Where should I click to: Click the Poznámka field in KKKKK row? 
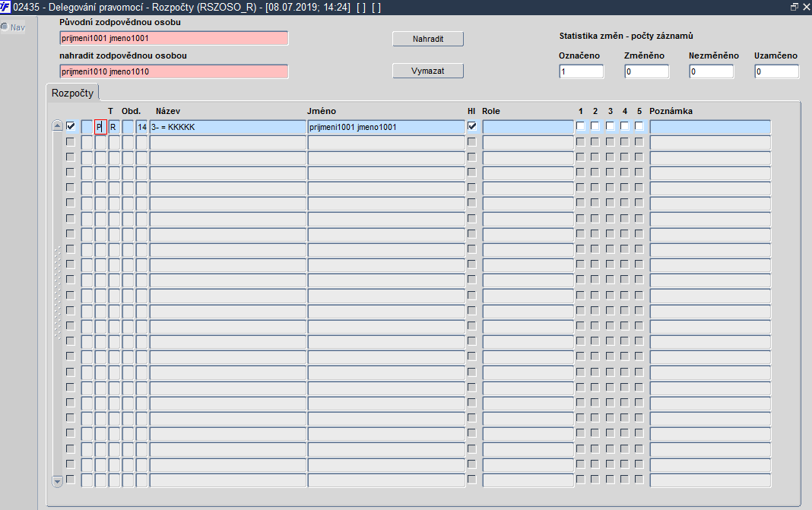(x=710, y=127)
